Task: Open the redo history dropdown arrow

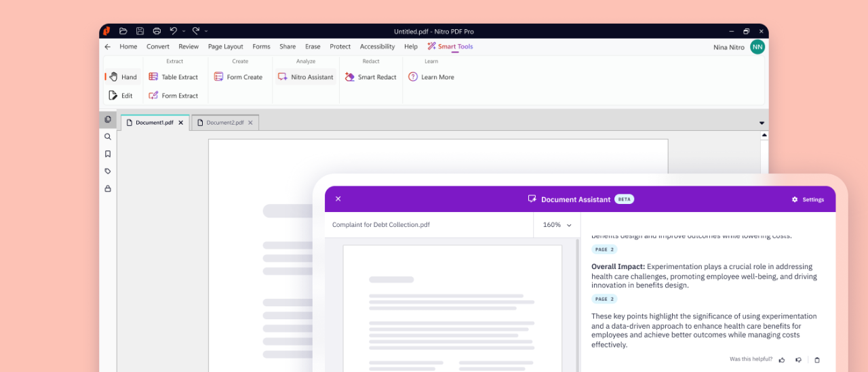Action: 206,31
